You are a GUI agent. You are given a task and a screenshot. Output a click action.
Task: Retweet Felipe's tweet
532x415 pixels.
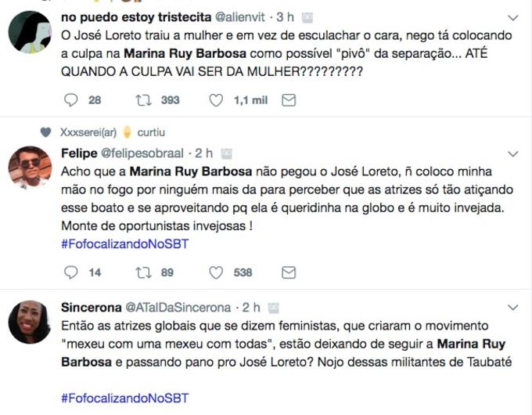143,272
